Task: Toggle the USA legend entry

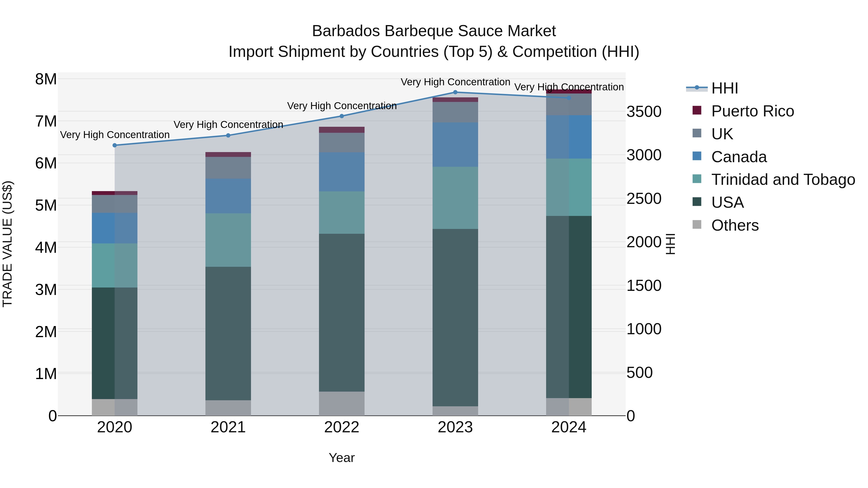Action: point(718,202)
